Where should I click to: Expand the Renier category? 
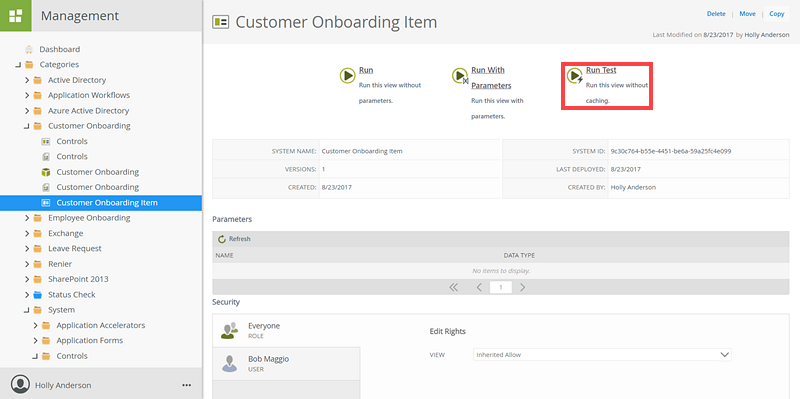click(27, 264)
